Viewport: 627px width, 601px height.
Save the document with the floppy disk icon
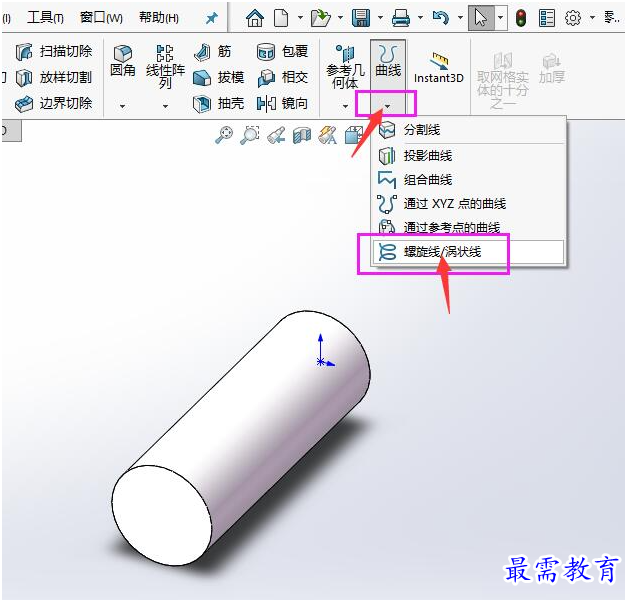361,18
